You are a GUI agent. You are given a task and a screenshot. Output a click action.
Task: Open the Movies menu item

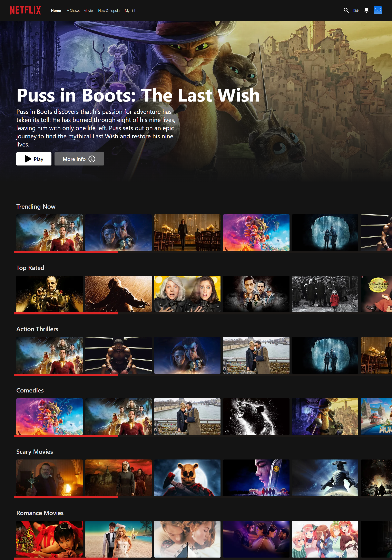(89, 10)
